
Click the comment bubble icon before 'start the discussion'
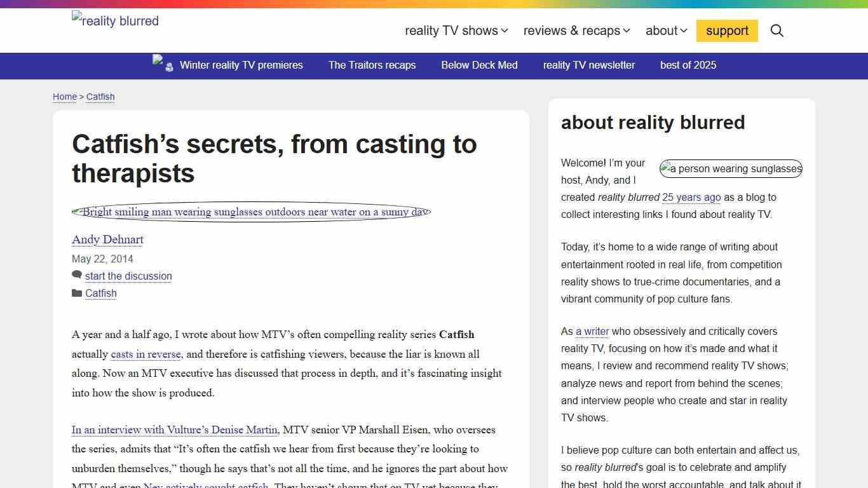[x=77, y=274]
